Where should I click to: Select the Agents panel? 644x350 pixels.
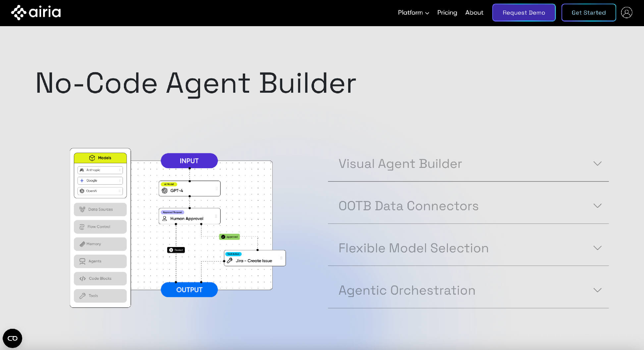100,261
